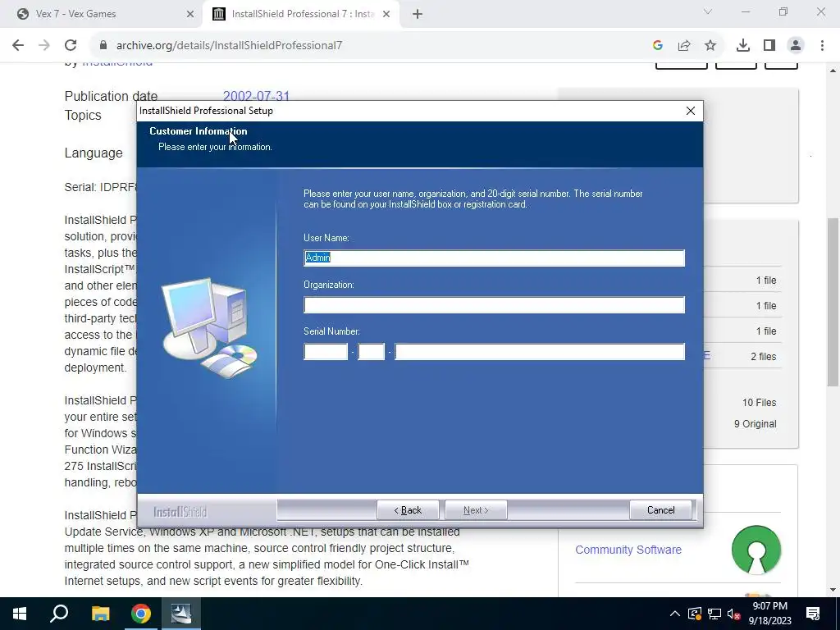Share this page via toolbar icon

click(684, 46)
